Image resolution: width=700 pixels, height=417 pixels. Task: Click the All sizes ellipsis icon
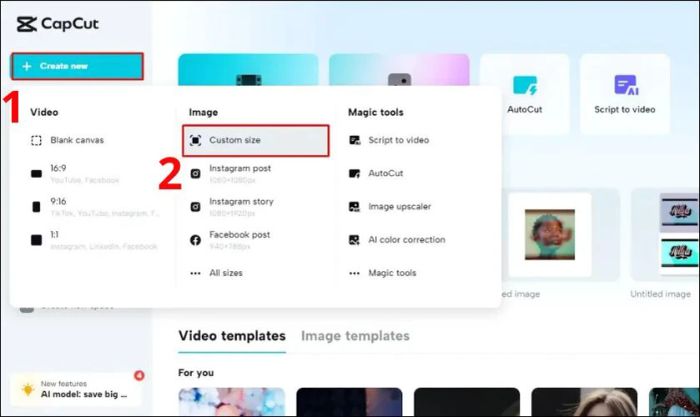[196, 273]
